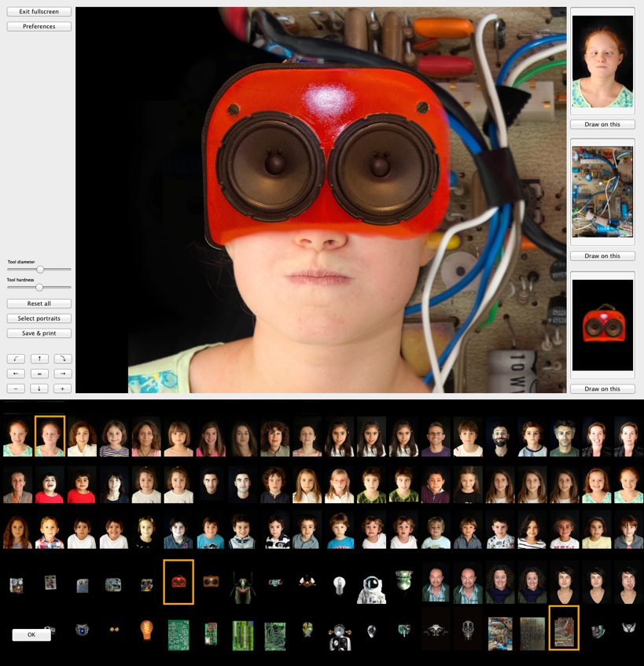644x666 pixels.
Task: Click the equals reset-position button
Action: click(x=39, y=373)
